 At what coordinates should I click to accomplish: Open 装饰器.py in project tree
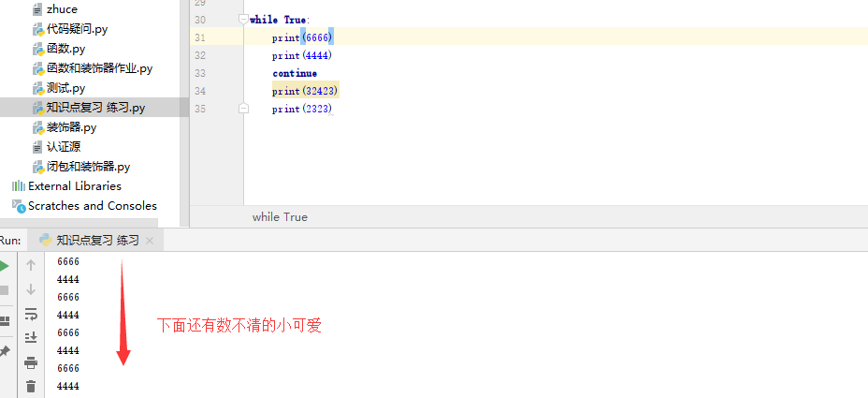[71, 127]
